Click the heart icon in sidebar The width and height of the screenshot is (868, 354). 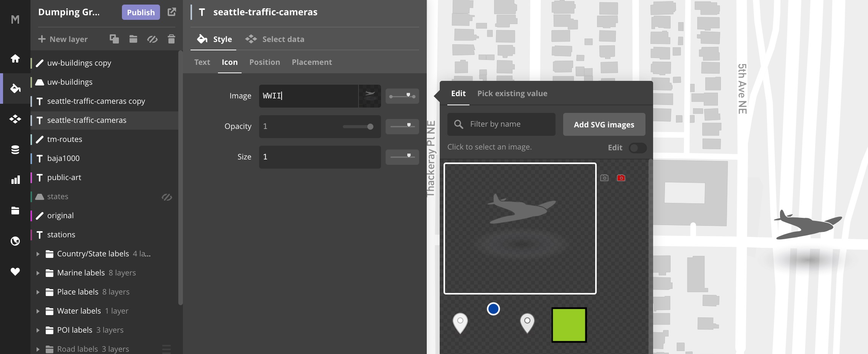15,272
